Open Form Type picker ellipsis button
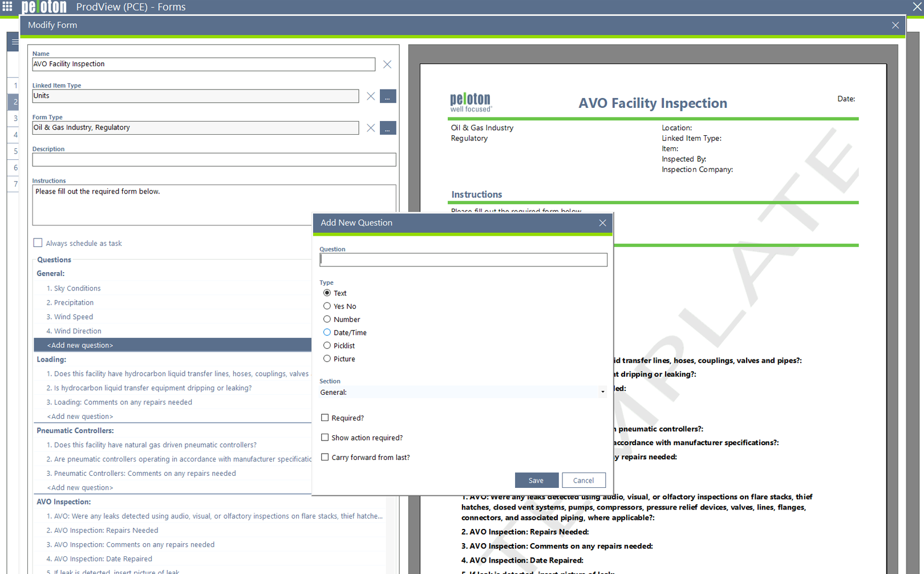Image resolution: width=924 pixels, height=574 pixels. [388, 128]
